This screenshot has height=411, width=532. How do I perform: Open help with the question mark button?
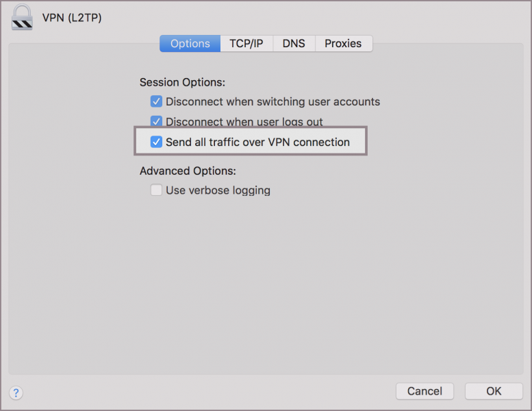pyautogui.click(x=16, y=393)
